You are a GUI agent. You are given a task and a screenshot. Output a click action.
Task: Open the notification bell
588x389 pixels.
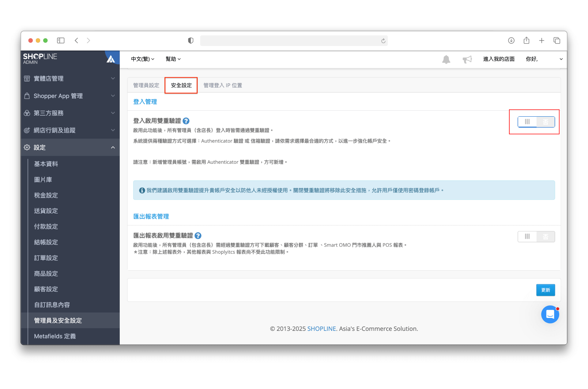[446, 59]
